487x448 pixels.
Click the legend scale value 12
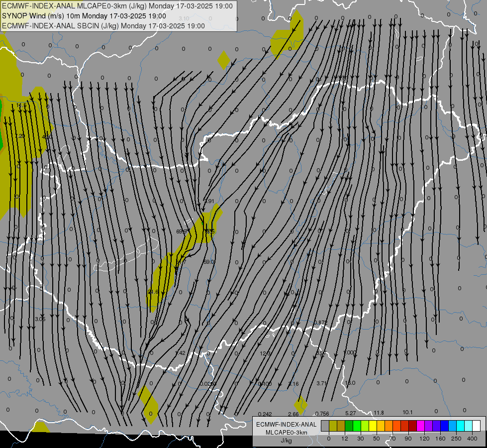coord(345,439)
